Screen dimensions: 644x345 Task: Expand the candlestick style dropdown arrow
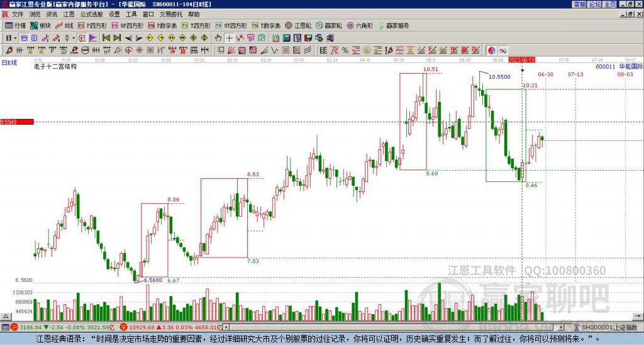pos(74,38)
